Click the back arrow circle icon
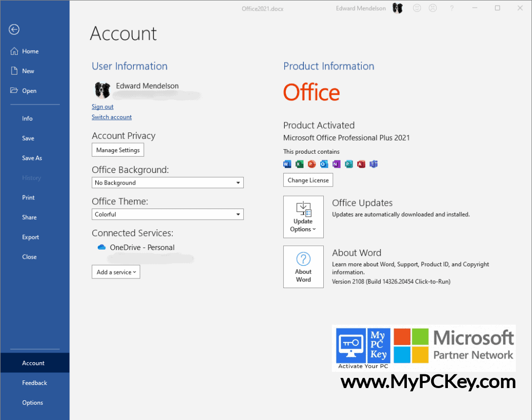532x420 pixels. [14, 29]
